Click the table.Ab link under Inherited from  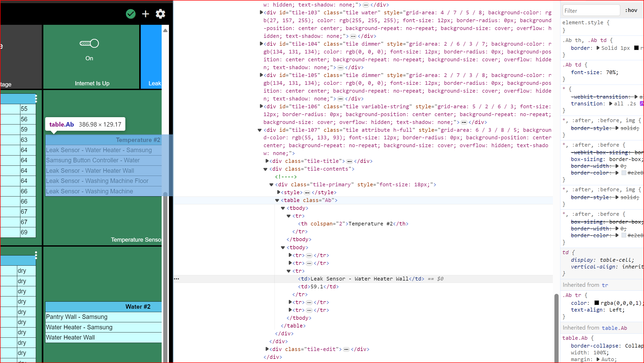[x=614, y=328]
